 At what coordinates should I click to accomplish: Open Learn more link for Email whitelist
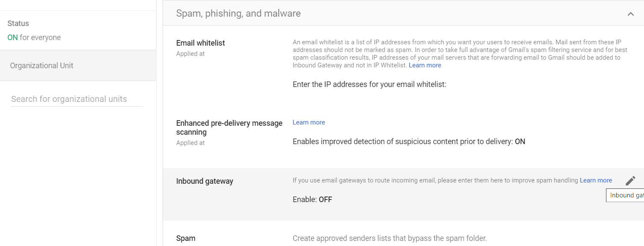[x=425, y=65]
